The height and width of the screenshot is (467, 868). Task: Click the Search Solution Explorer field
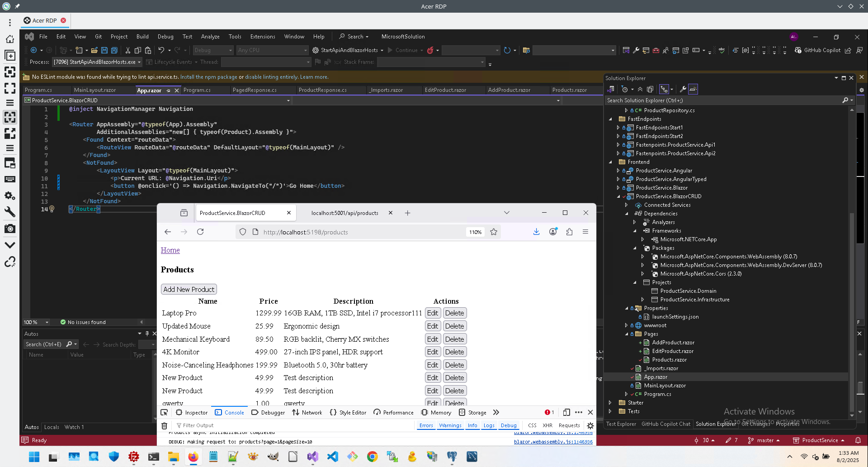click(729, 100)
